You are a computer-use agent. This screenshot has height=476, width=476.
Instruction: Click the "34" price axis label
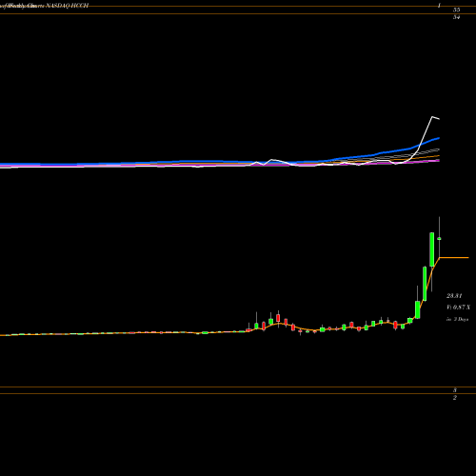coord(456,17)
